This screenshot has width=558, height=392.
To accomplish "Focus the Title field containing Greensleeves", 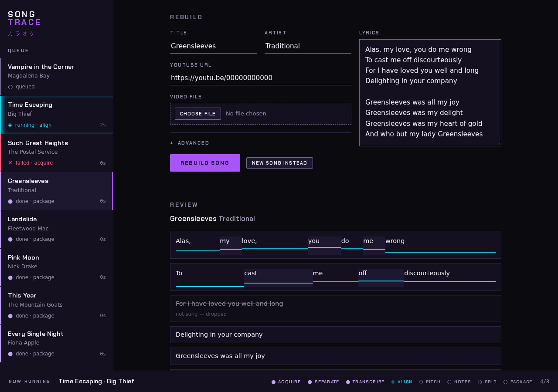I will coord(213,46).
